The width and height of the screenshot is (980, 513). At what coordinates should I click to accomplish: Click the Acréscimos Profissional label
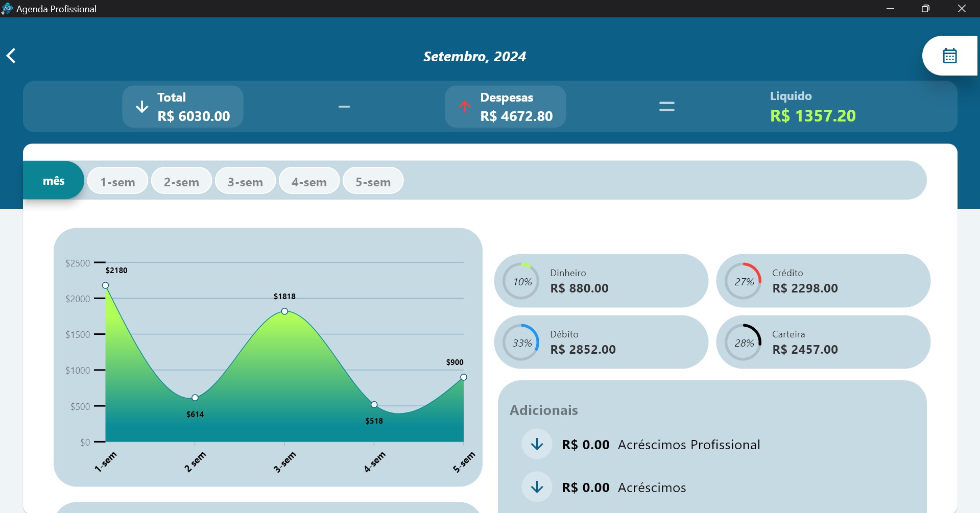pyautogui.click(x=689, y=445)
